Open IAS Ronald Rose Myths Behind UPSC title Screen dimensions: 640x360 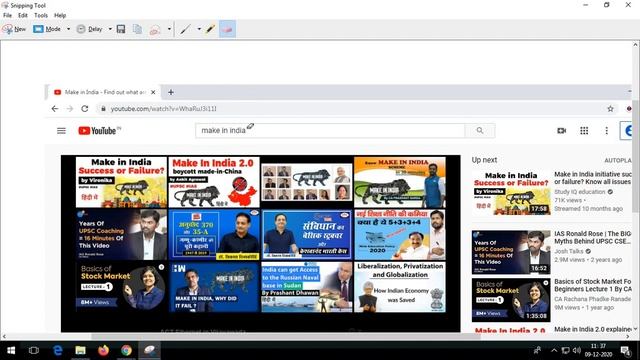(x=593, y=238)
